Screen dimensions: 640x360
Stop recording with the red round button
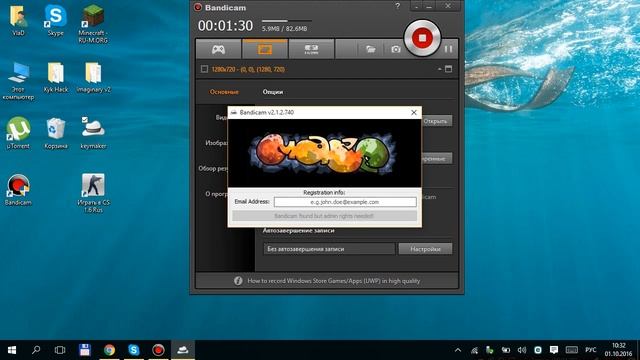coord(422,38)
